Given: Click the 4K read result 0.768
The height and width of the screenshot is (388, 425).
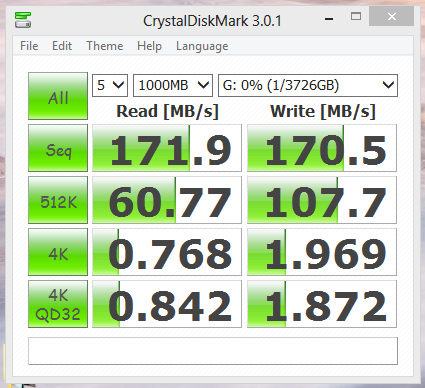Looking at the screenshot, I should tap(167, 252).
